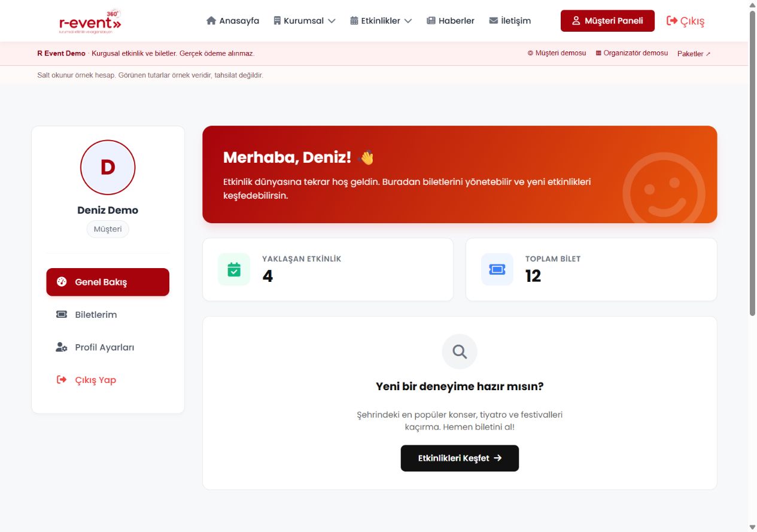This screenshot has width=757, height=532.
Task: Click the user-gear icon beside Profil Ayarları
Action: click(x=62, y=347)
